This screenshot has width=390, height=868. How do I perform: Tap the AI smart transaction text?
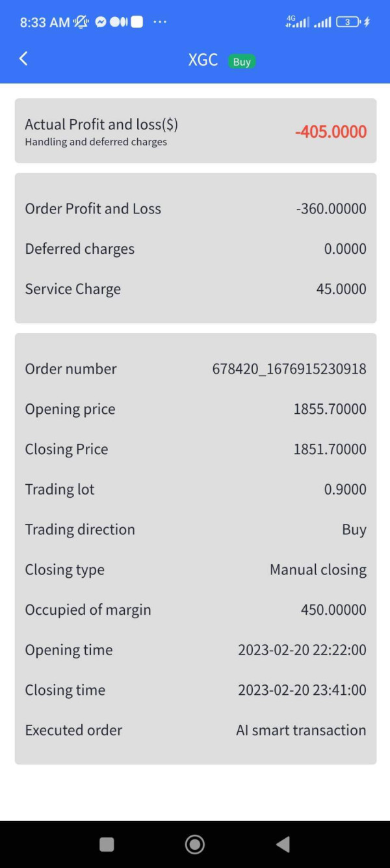[x=301, y=730]
